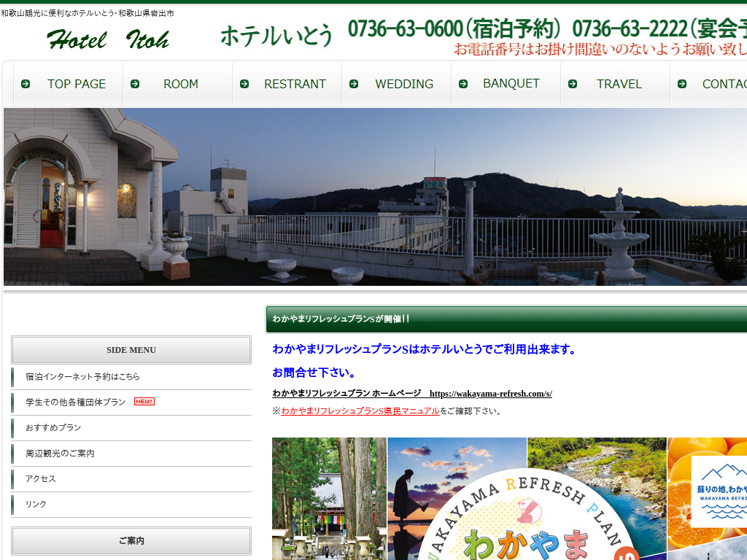747x560 pixels.
Task: Select the WEDDING navigation item
Action: pyautogui.click(x=397, y=84)
